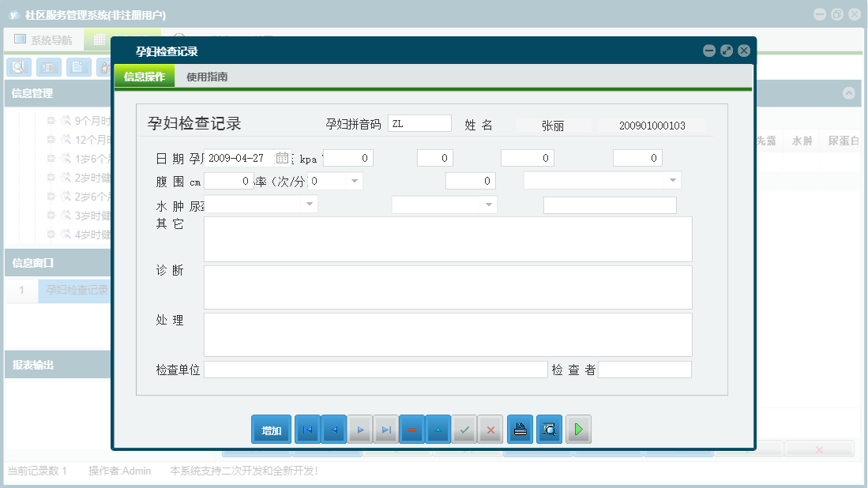Close the 孕妇检查记录 dialog
The width and height of the screenshot is (868, 488).
(x=744, y=51)
